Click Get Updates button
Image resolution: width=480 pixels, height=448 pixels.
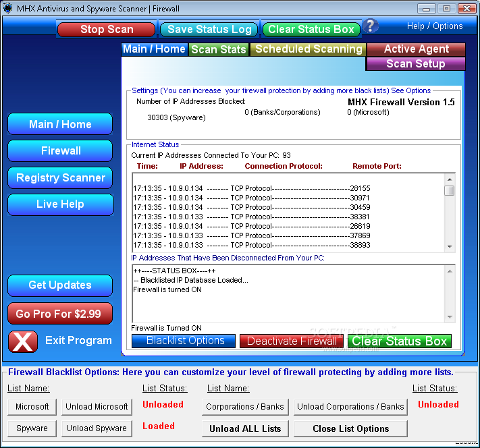click(x=60, y=285)
